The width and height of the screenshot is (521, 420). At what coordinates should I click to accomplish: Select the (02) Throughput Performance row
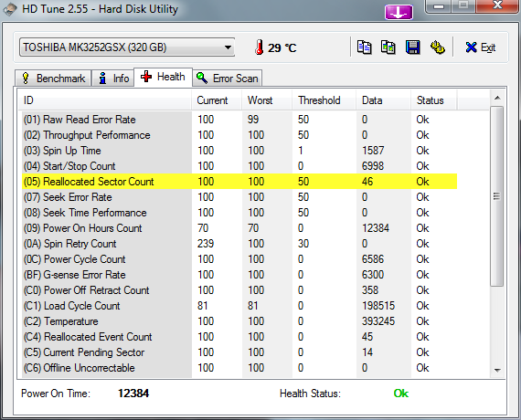click(x=239, y=135)
